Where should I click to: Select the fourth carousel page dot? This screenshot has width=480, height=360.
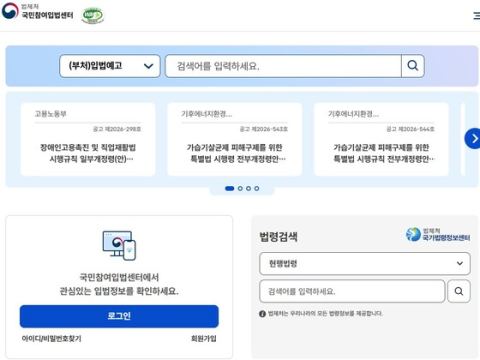click(x=257, y=188)
